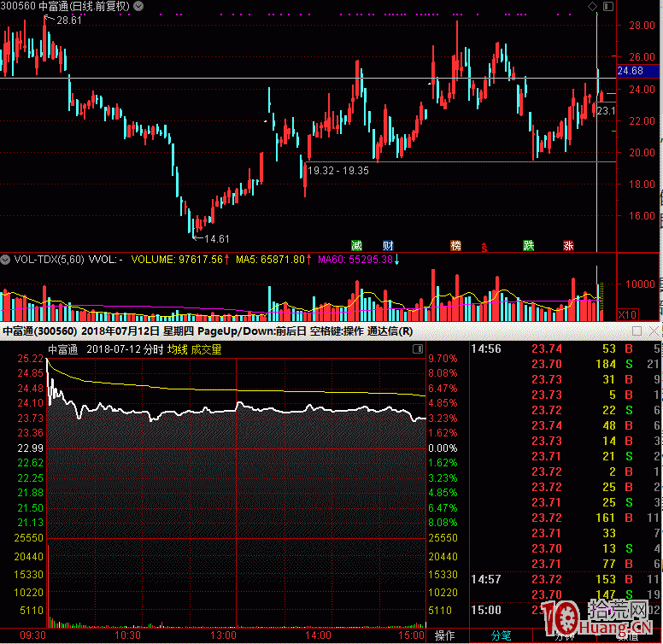Click the 14.61 low price annotation
Viewport: 663px width, 644px height.
coord(216,239)
